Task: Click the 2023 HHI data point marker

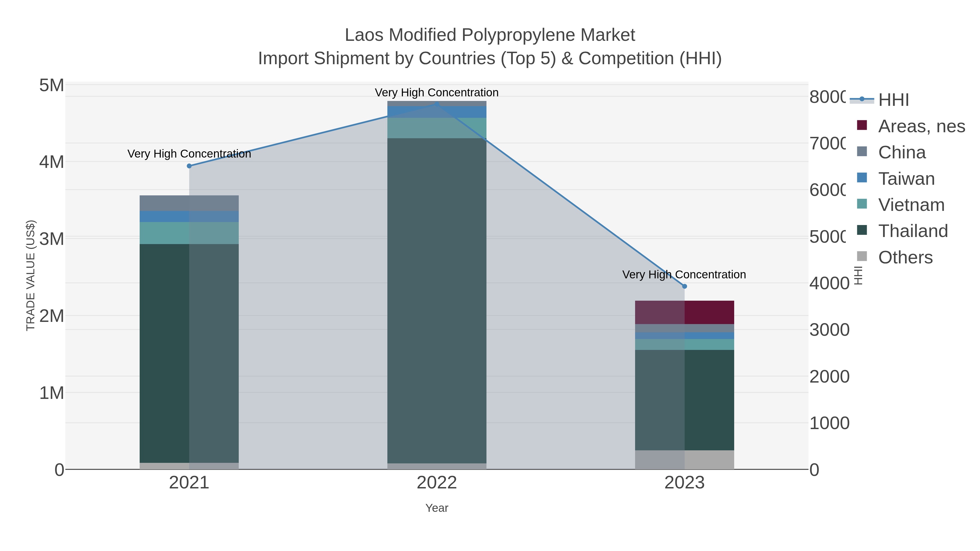Action: click(684, 286)
